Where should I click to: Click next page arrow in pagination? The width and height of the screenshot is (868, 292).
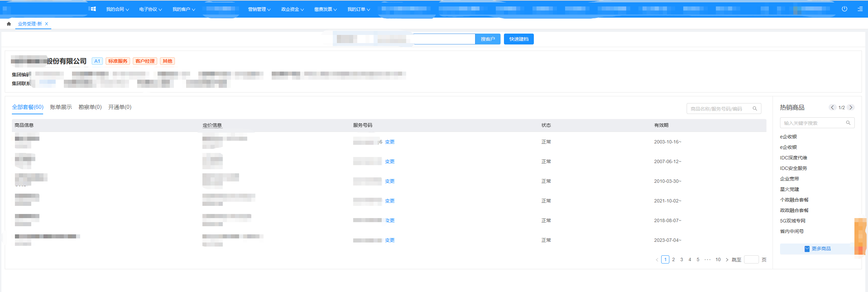[727, 260]
